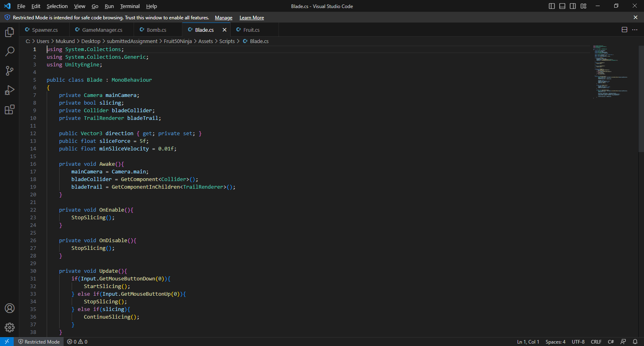644x346 pixels.
Task: Open the editor More Actions ellipsis menu
Action: pyautogui.click(x=635, y=30)
